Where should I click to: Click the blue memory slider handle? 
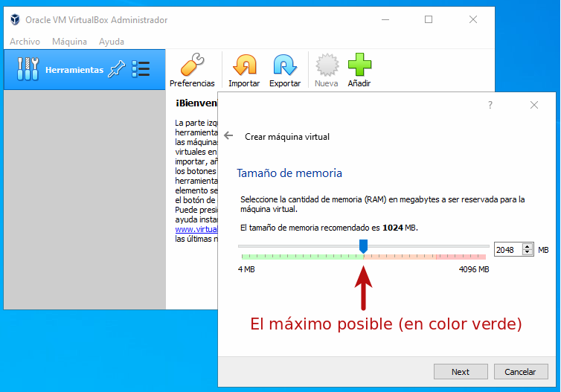point(364,246)
